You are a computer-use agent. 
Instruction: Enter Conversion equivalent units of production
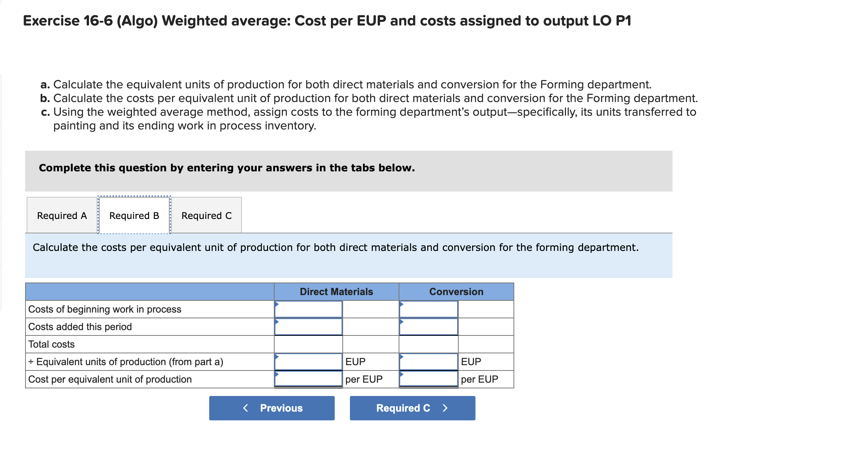[x=429, y=362]
